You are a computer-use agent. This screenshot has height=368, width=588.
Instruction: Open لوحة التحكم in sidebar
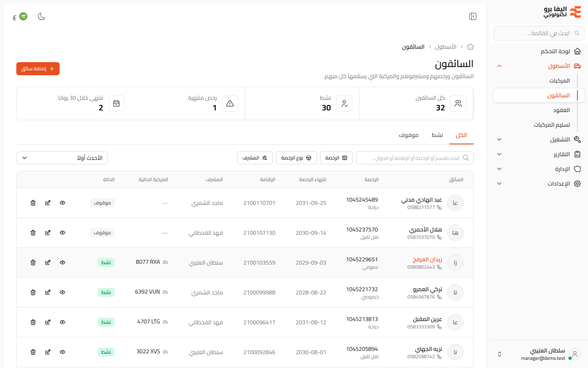coord(539,51)
